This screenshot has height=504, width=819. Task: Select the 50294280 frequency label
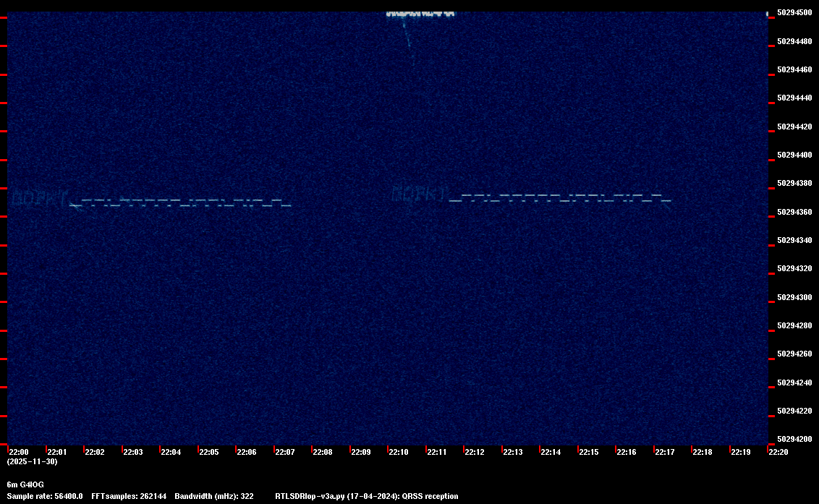pyautogui.click(x=794, y=325)
